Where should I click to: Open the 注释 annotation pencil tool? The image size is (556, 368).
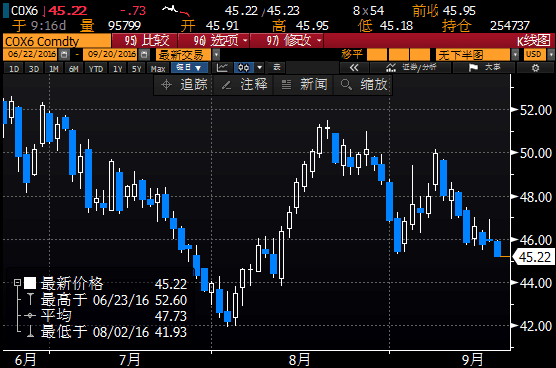244,85
